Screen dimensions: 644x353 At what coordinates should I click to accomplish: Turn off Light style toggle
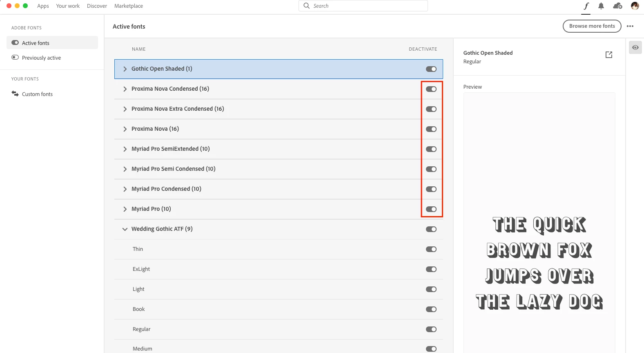[x=431, y=289]
